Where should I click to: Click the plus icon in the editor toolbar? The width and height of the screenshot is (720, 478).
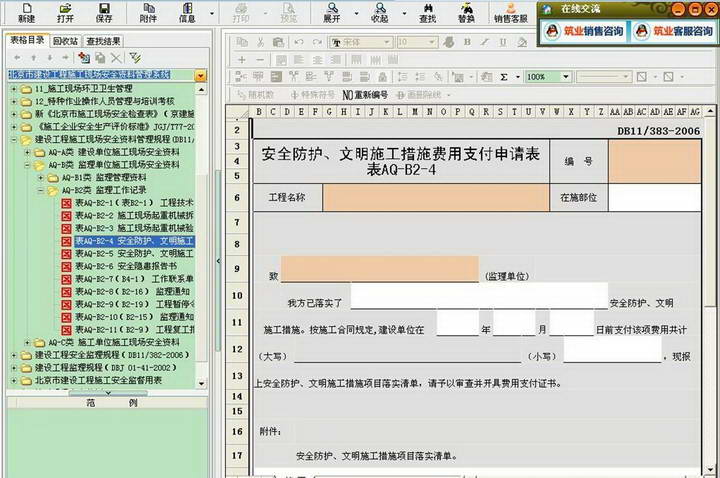coord(242,60)
